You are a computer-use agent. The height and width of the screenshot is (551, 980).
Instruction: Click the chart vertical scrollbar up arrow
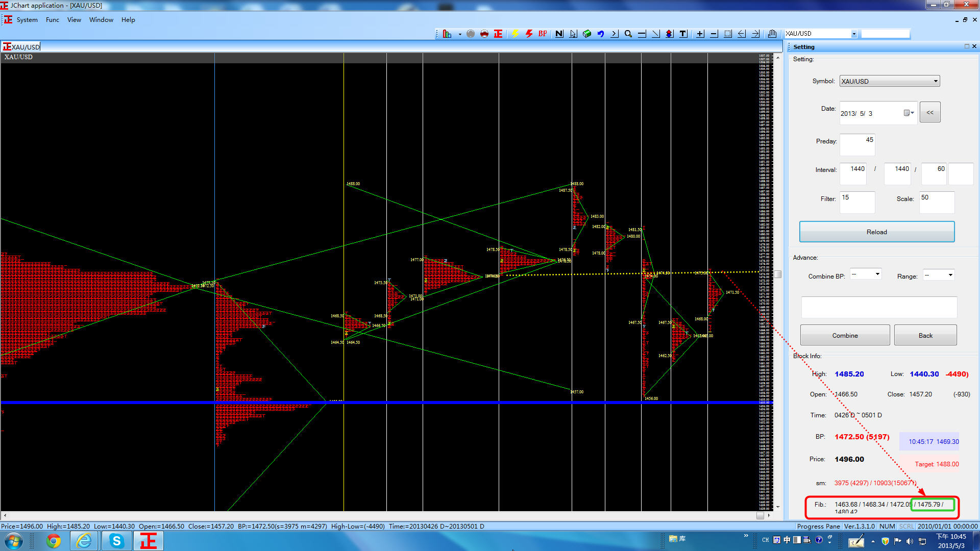(x=778, y=57)
